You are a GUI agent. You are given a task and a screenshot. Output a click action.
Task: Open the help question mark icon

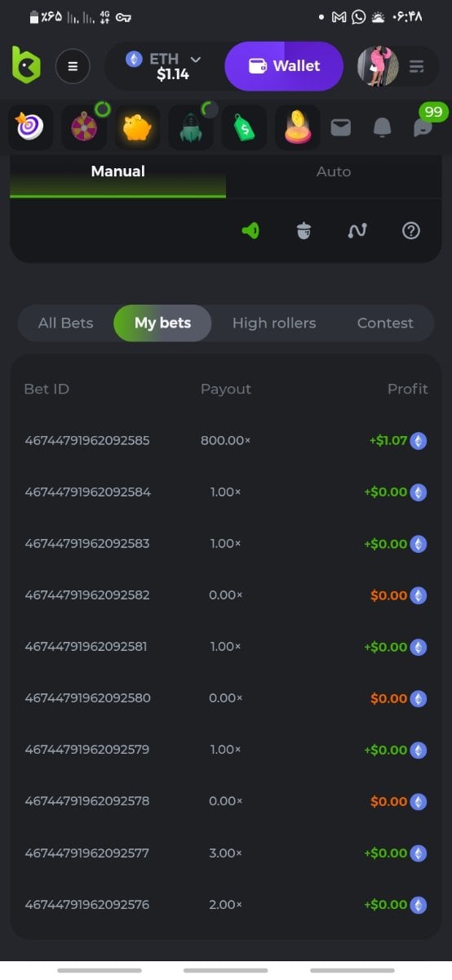click(411, 231)
